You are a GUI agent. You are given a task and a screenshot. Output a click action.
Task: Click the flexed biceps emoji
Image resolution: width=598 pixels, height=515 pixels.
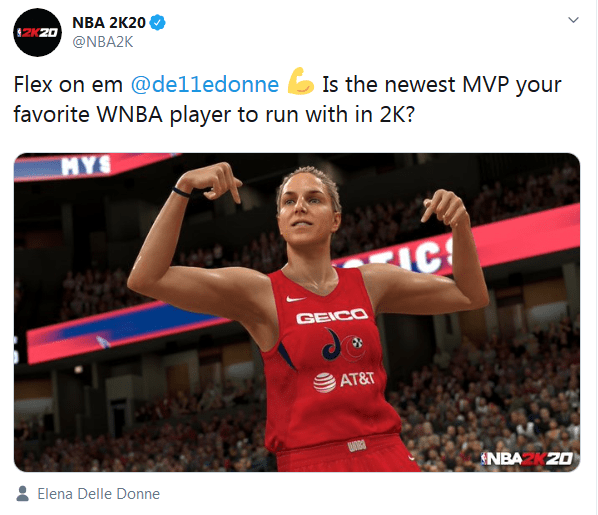(301, 81)
